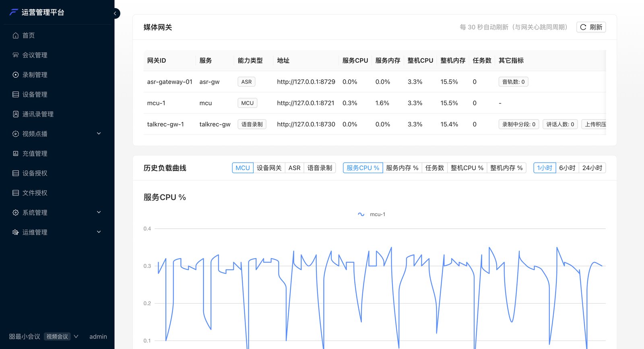The width and height of the screenshot is (644, 349).
Task: Expand the 运维管理 submenu chevron
Action: pos(99,232)
